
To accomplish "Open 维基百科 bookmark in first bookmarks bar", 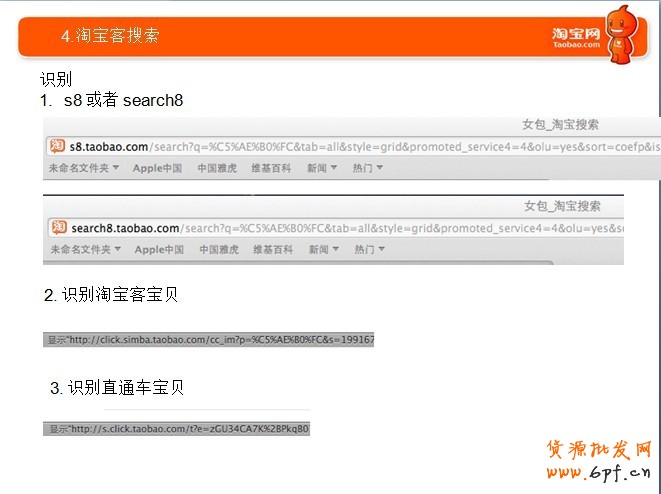I will point(272,168).
